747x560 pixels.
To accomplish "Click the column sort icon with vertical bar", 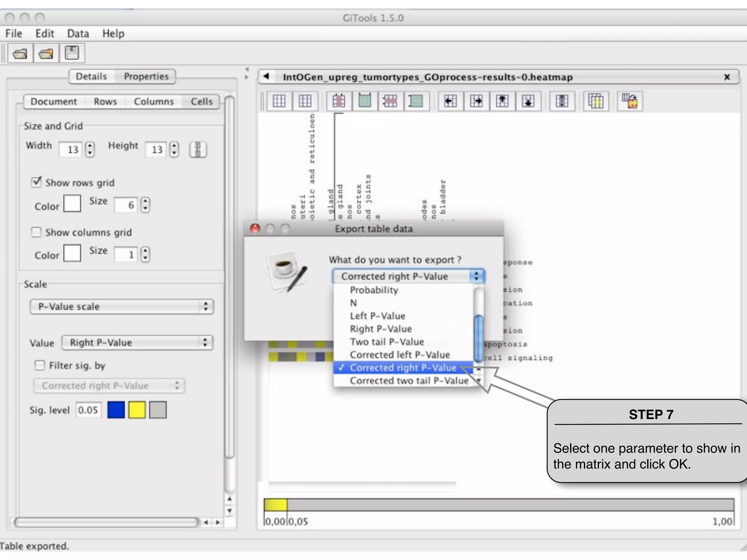I will [x=562, y=101].
